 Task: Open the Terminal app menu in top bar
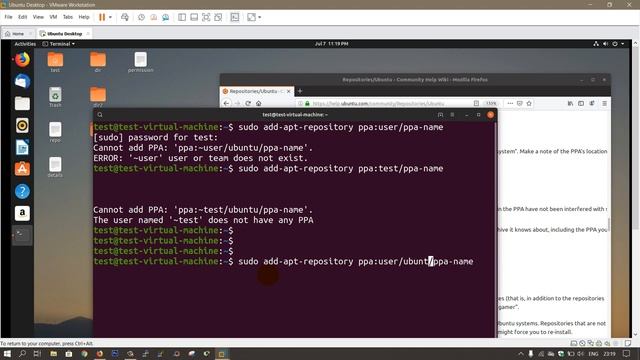click(59, 44)
